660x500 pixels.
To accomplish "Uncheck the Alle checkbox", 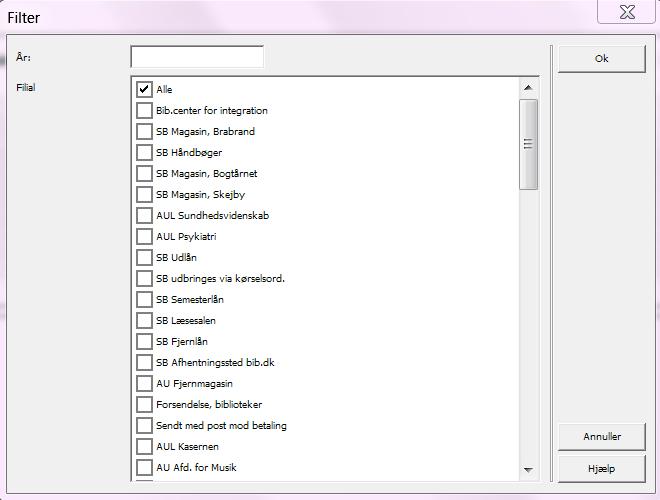I will 144,89.
